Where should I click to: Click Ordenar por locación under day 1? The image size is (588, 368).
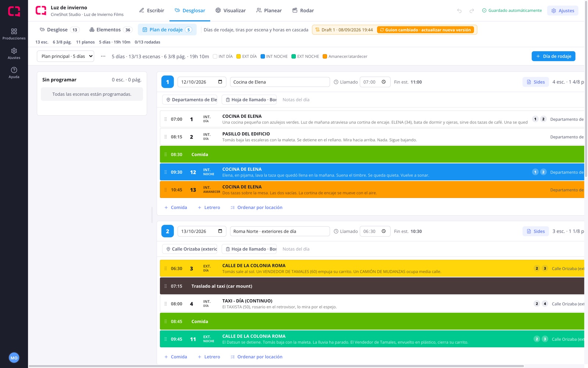coord(257,208)
